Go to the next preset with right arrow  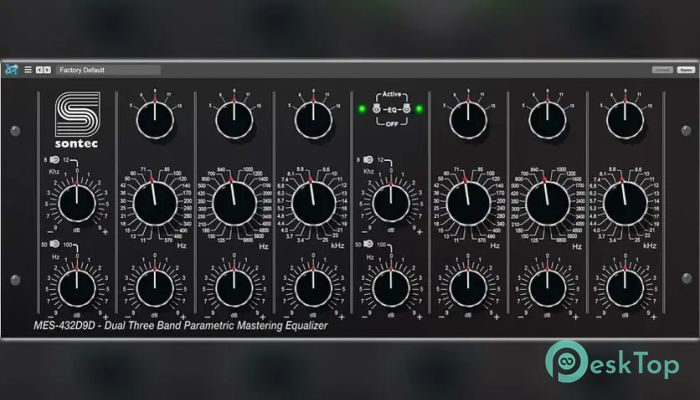[x=46, y=70]
